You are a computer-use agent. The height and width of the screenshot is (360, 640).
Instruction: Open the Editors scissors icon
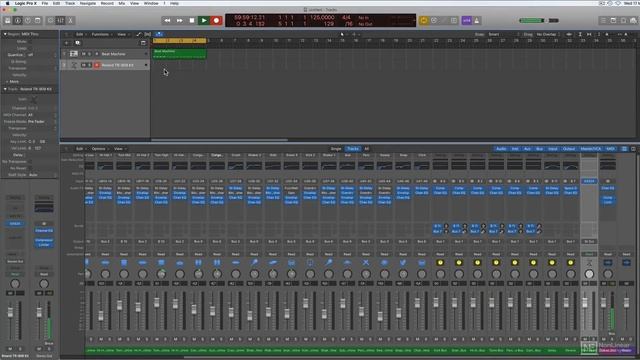(x=70, y=20)
